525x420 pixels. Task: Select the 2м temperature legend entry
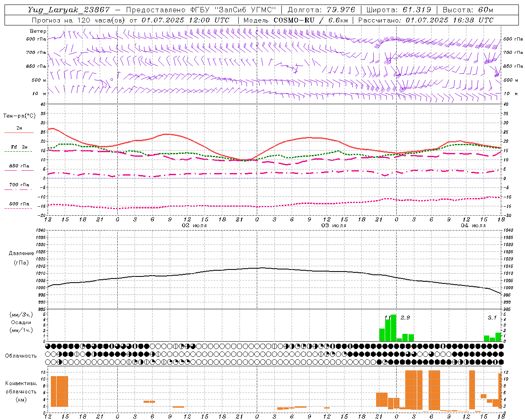19,128
